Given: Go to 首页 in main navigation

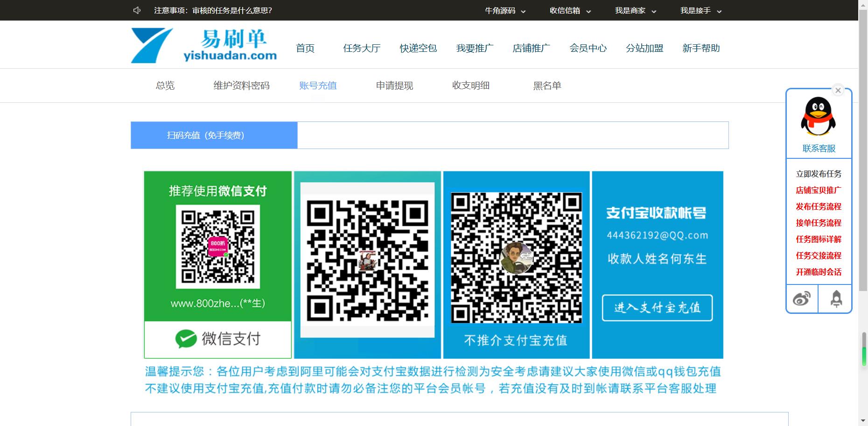Looking at the screenshot, I should 305,48.
